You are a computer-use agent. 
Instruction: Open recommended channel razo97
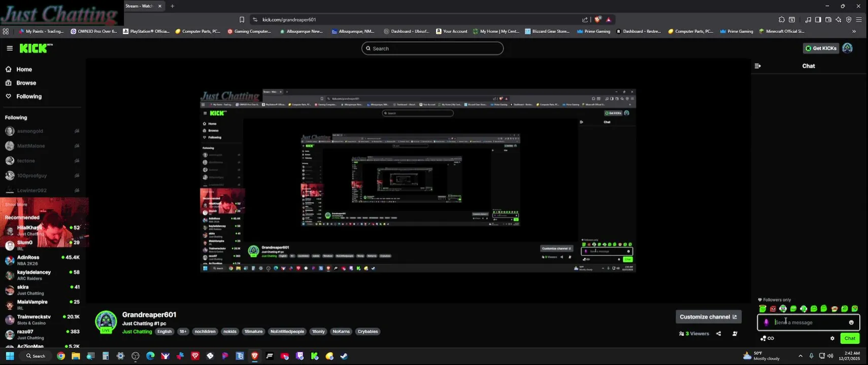[43, 335]
